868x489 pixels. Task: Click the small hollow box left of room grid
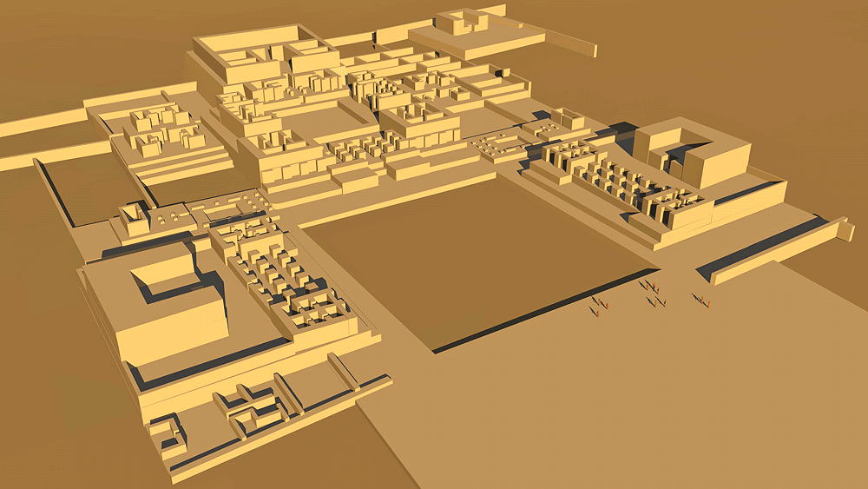tap(133, 216)
